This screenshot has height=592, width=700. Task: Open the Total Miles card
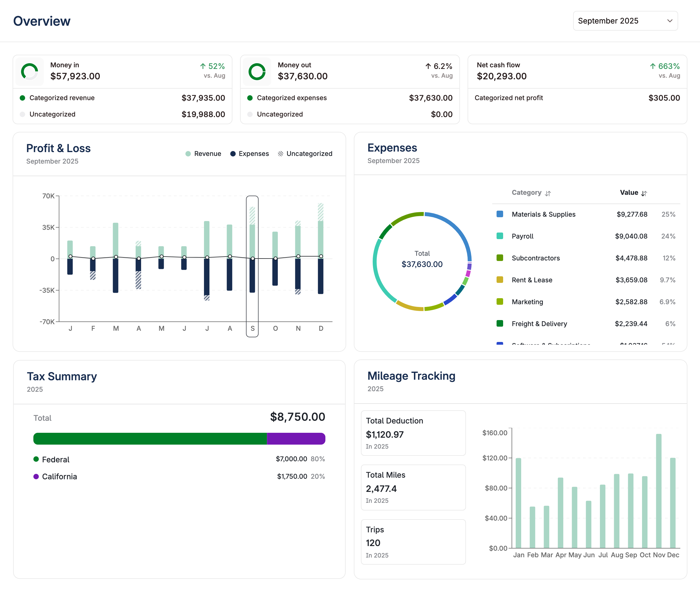click(413, 487)
